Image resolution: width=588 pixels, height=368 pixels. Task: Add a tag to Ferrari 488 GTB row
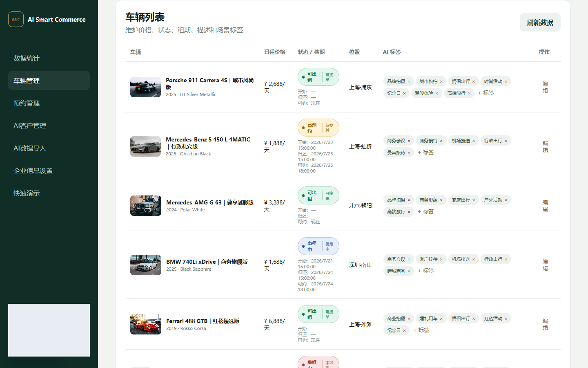[x=421, y=330]
